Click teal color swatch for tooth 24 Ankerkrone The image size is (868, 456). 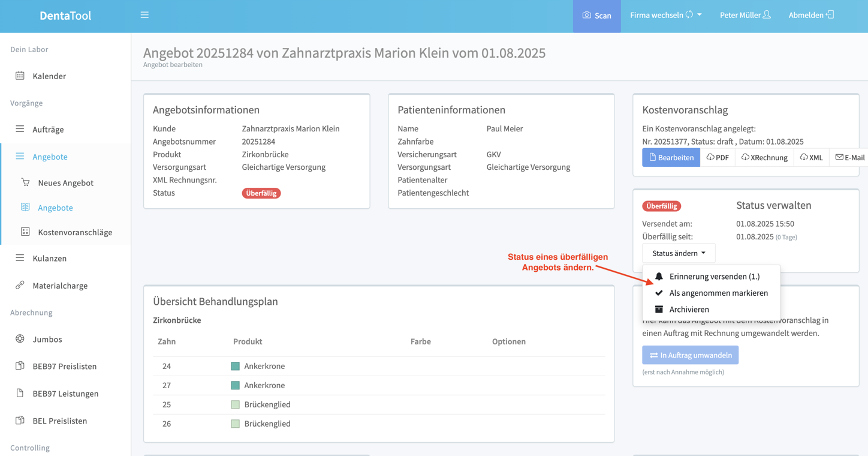click(235, 366)
